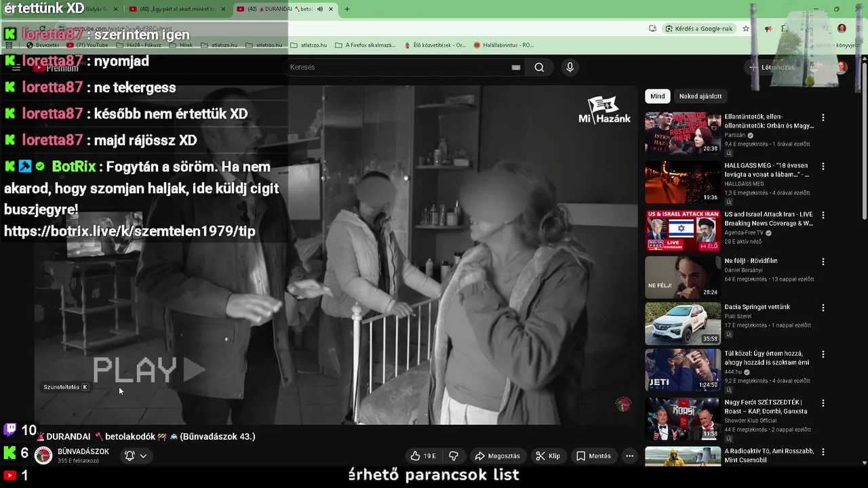Open the botrix.live tip link in chat
Image resolution: width=868 pixels, height=488 pixels.
point(130,231)
